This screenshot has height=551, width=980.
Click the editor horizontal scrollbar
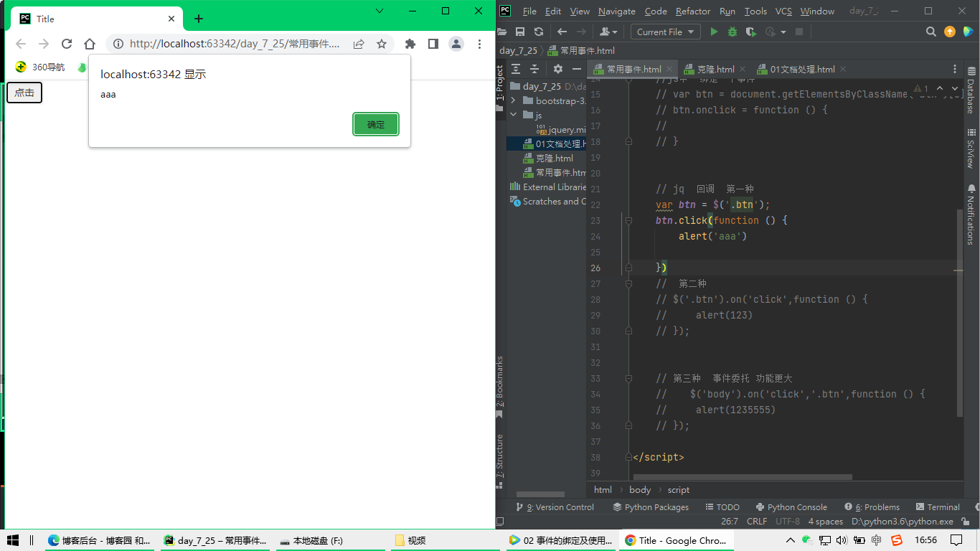pyautogui.click(x=743, y=476)
